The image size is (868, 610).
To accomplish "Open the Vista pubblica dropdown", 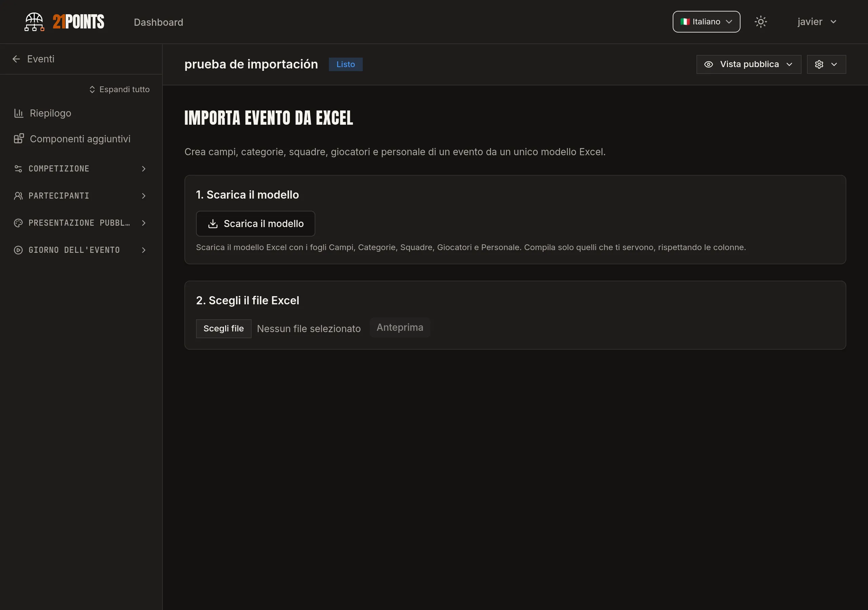I will coord(749,64).
